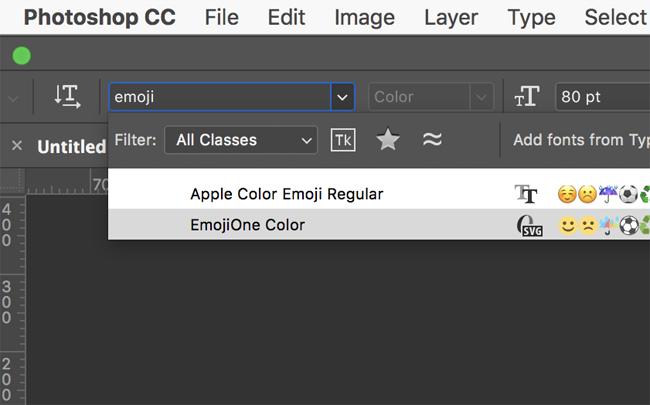Open the Layer menu

[450, 17]
